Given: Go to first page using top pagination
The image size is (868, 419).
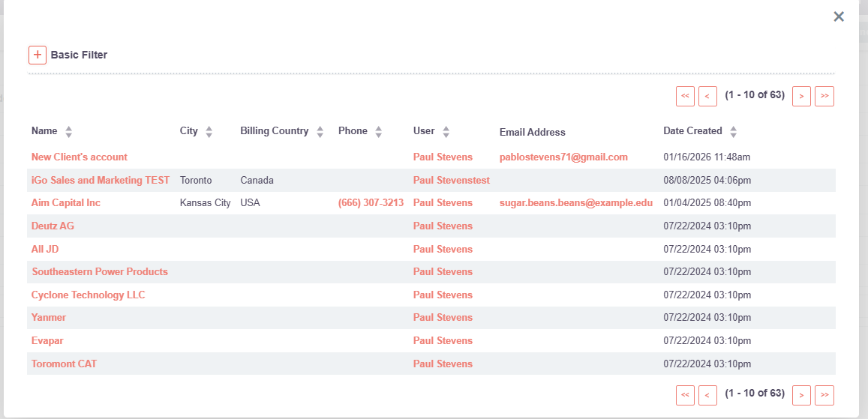Looking at the screenshot, I should (x=685, y=96).
